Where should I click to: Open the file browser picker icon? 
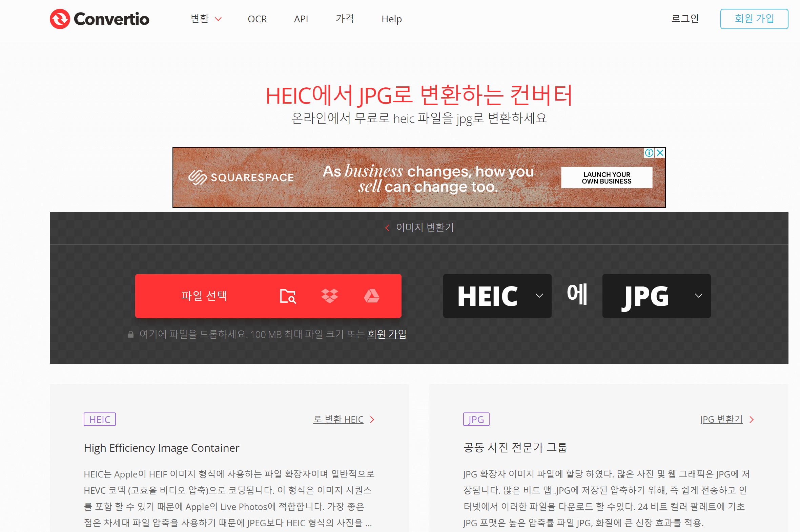(x=288, y=296)
